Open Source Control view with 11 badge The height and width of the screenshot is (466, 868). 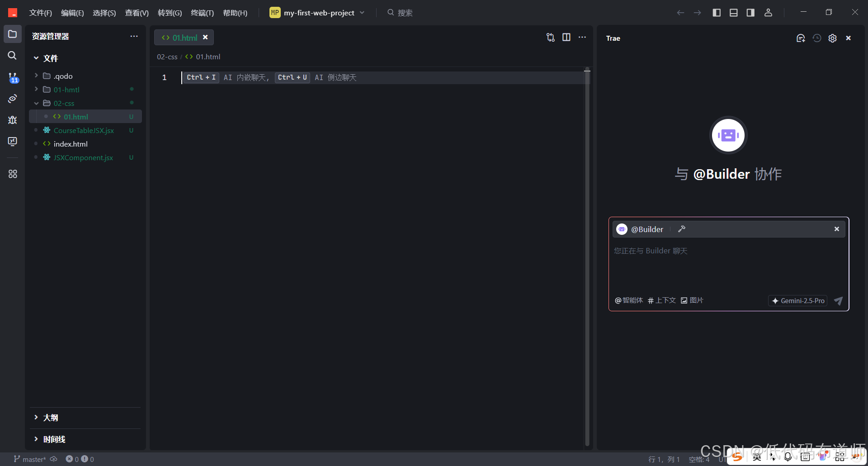[13, 77]
